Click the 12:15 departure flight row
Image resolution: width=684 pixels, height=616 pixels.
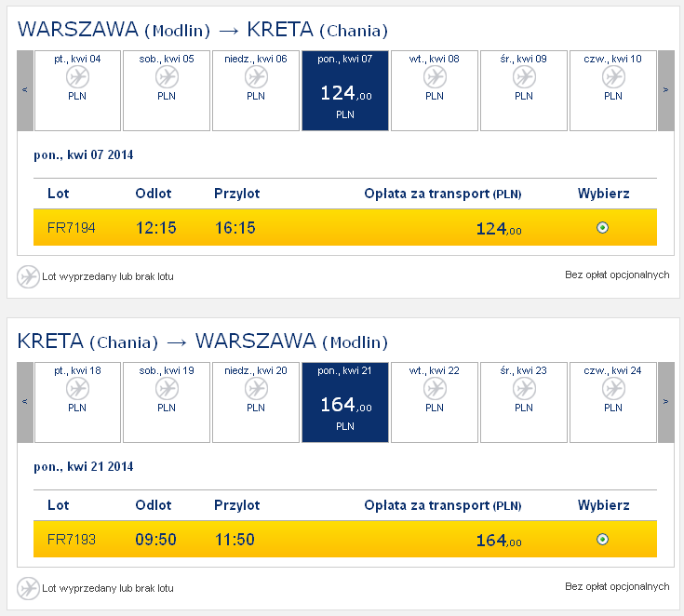(x=345, y=227)
